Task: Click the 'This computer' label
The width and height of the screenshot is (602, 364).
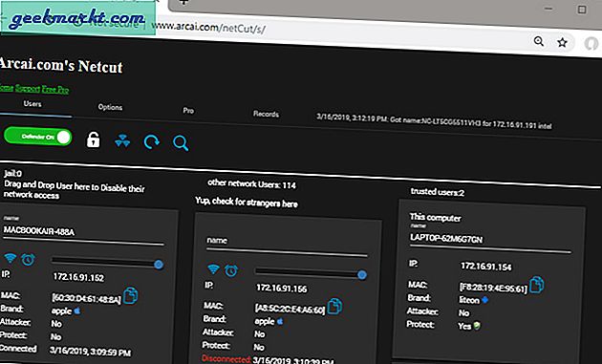Action: pyautogui.click(x=435, y=217)
